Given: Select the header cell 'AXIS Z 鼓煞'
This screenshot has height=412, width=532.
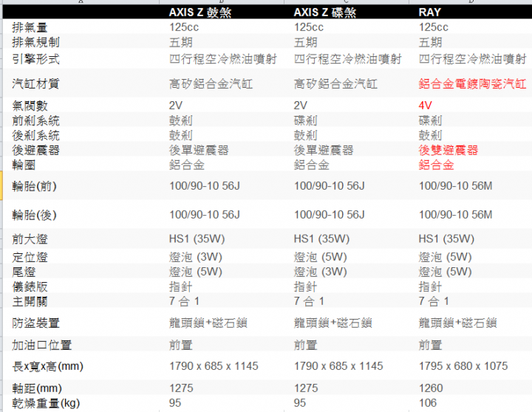Looking at the screenshot, I should pos(199,13).
